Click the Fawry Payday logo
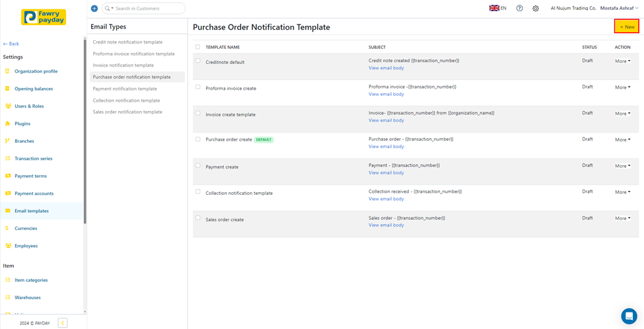644x329 pixels. pyautogui.click(x=44, y=17)
